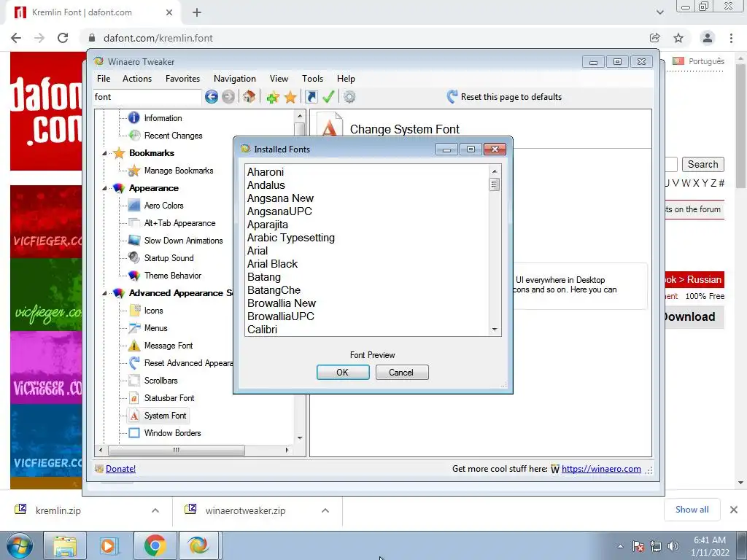Open Chrome tab search dropdown arrow

click(659, 12)
